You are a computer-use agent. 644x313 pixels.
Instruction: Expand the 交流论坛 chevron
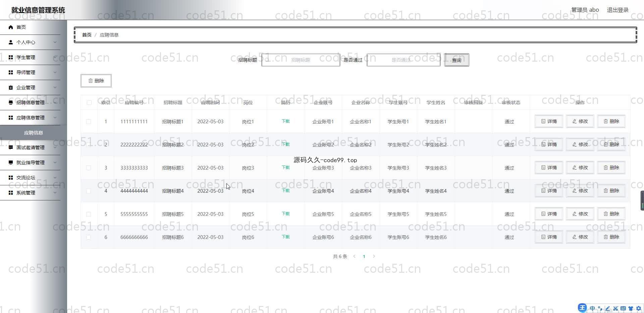[x=55, y=178]
